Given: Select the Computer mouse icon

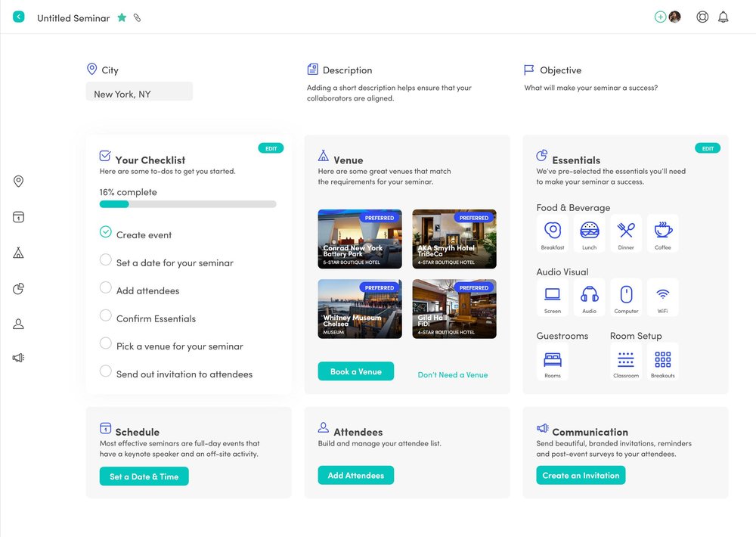Looking at the screenshot, I should coord(626,297).
